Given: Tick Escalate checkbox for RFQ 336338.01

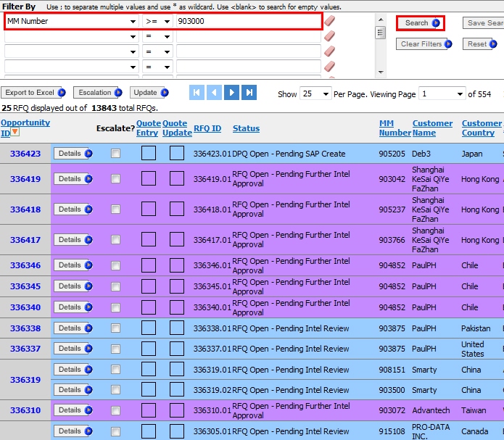Looking at the screenshot, I should (x=116, y=328).
